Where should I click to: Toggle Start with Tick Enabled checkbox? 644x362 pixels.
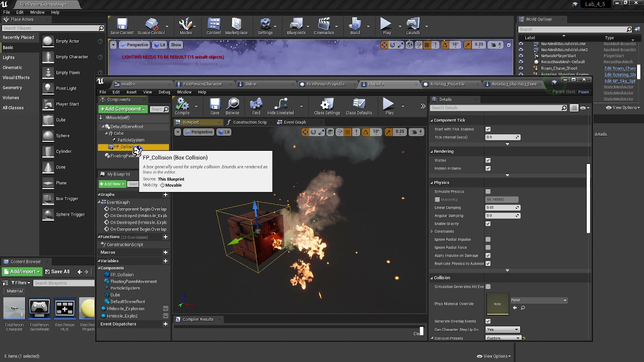488,129
